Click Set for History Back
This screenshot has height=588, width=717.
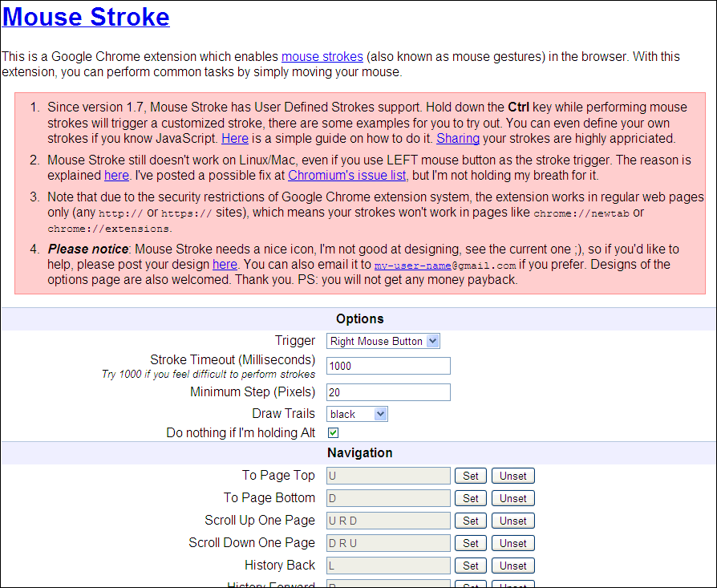[471, 566]
